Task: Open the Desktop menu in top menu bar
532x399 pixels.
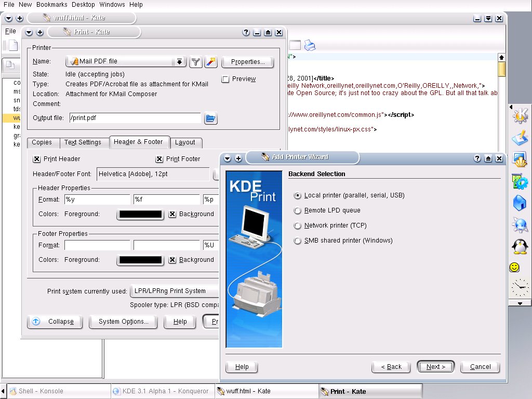Action: pyautogui.click(x=83, y=5)
